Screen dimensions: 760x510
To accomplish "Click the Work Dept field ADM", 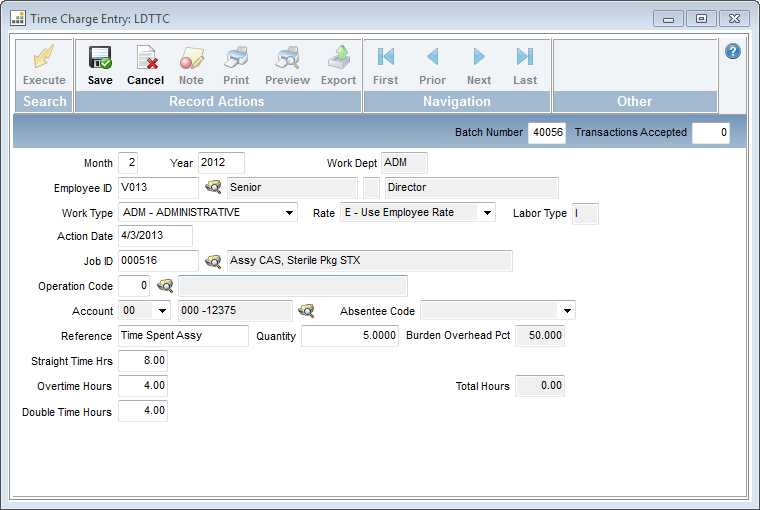I will pyautogui.click(x=404, y=162).
